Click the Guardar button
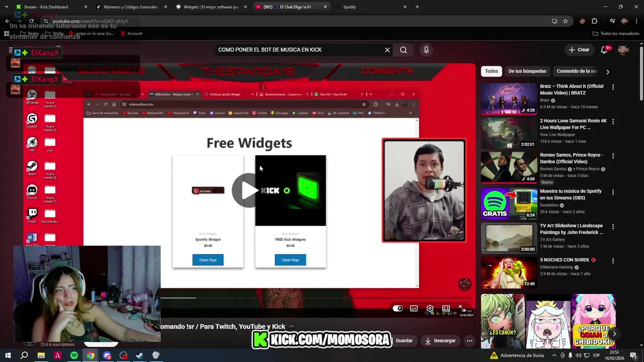Screen dimensions: 644x362 pyautogui.click(x=403, y=340)
